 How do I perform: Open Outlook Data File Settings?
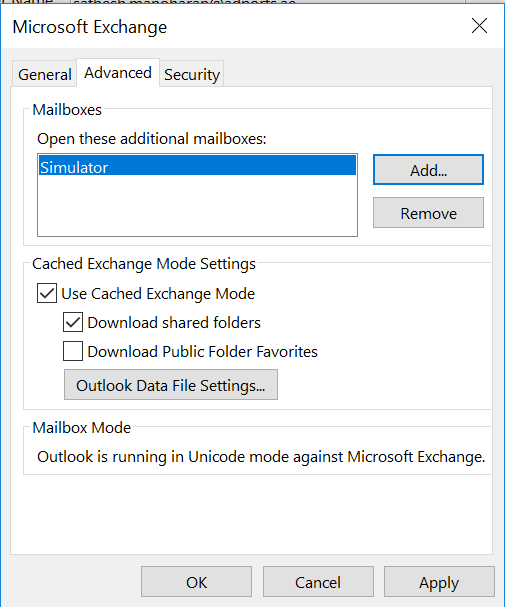pos(171,385)
